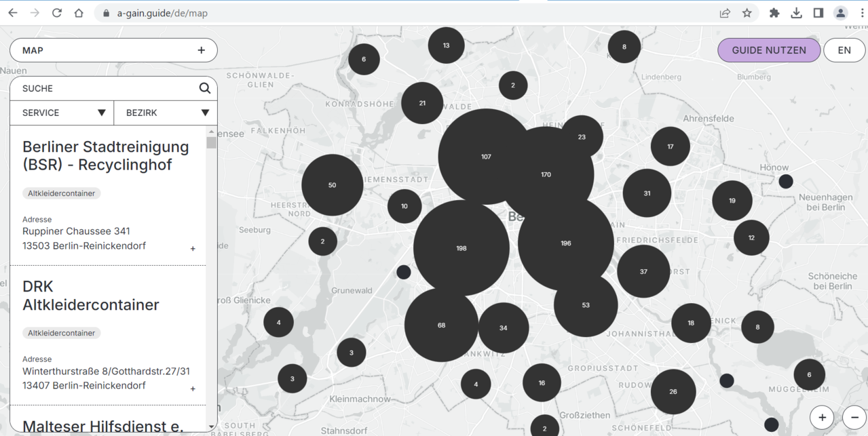Screen dimensions: 868x436
Task: Expand Winterthurstraße 8 entry details
Action: [193, 389]
